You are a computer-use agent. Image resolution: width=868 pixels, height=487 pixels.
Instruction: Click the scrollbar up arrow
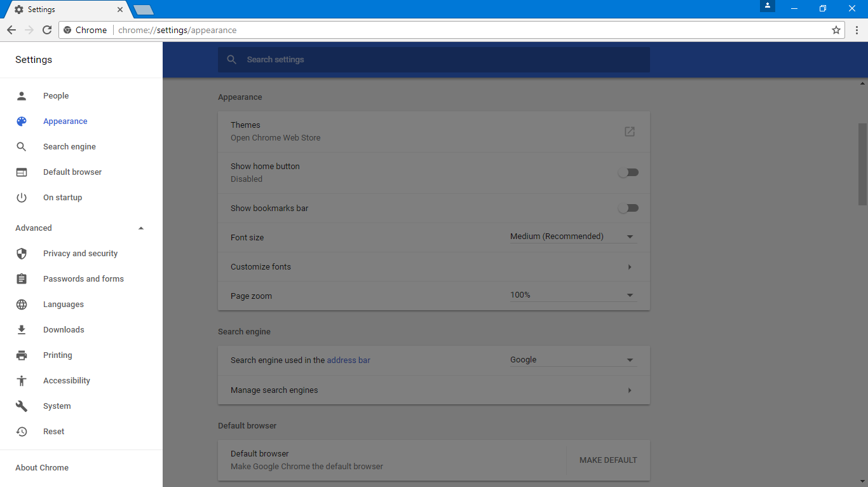862,83
